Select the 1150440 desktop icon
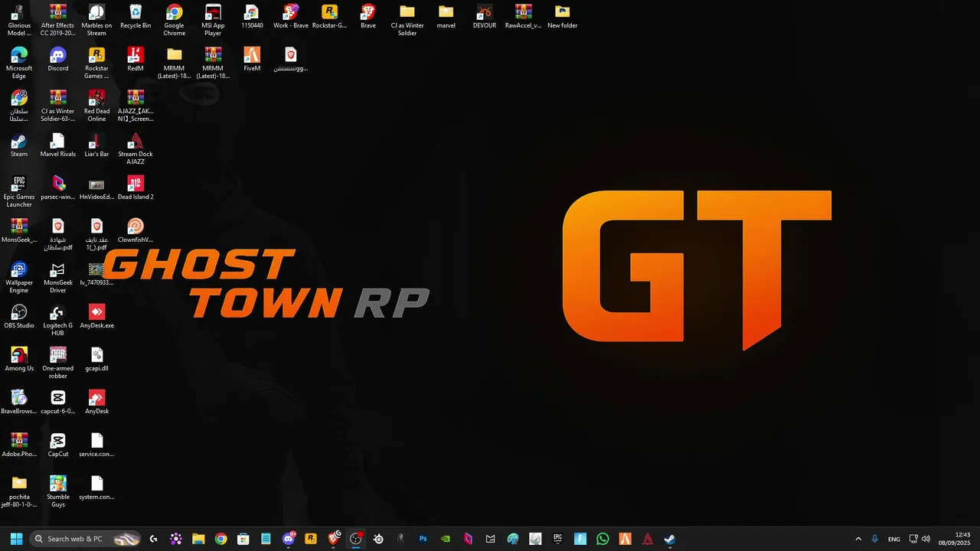 (252, 17)
